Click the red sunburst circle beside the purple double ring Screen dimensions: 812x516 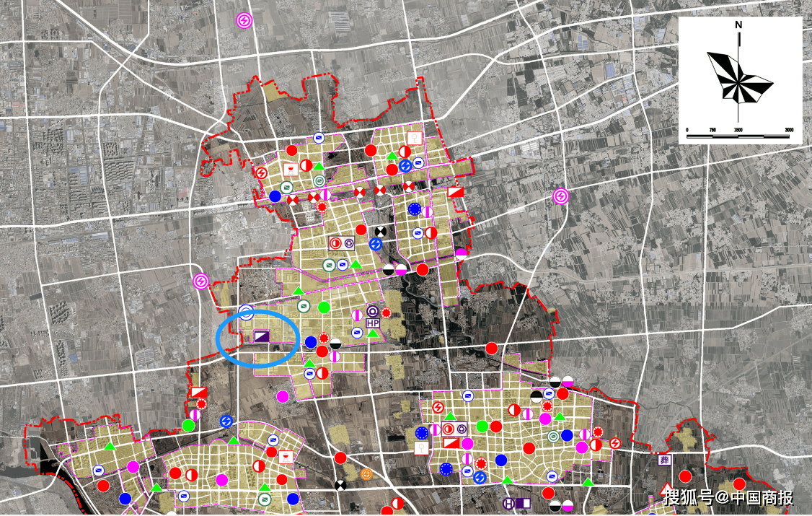coord(387,312)
